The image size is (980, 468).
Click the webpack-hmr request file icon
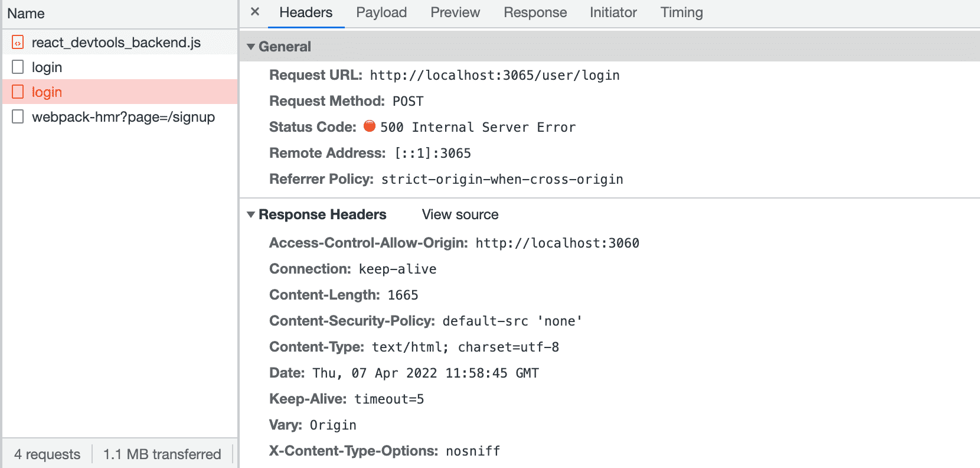pyautogui.click(x=18, y=117)
